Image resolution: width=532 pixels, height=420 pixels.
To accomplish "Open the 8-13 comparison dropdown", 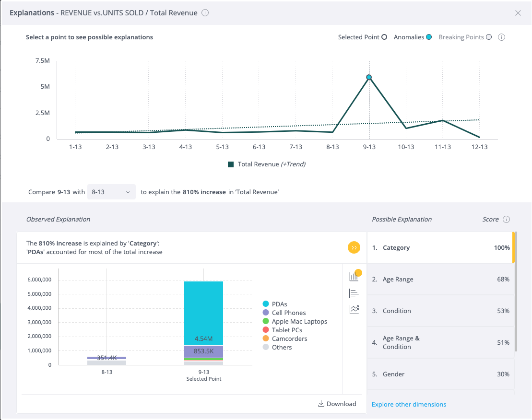I will (x=111, y=192).
